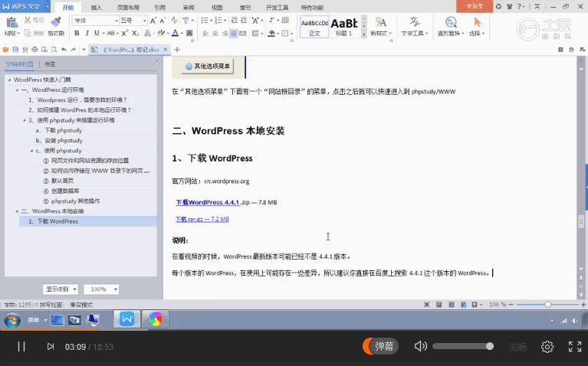The width and height of the screenshot is (588, 366).
Task: Toggle subscript X₂ formatting
Action: pos(136,34)
